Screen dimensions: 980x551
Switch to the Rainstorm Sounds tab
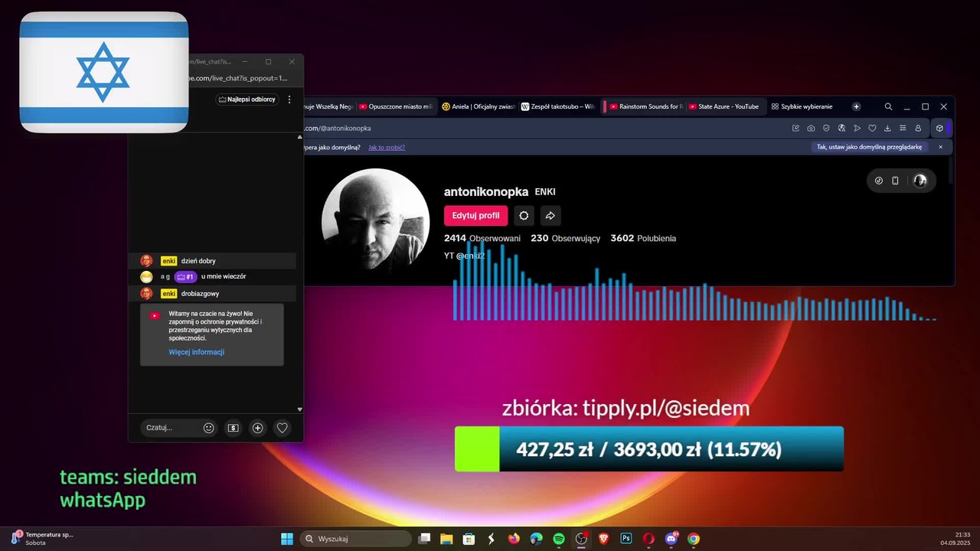click(645, 106)
